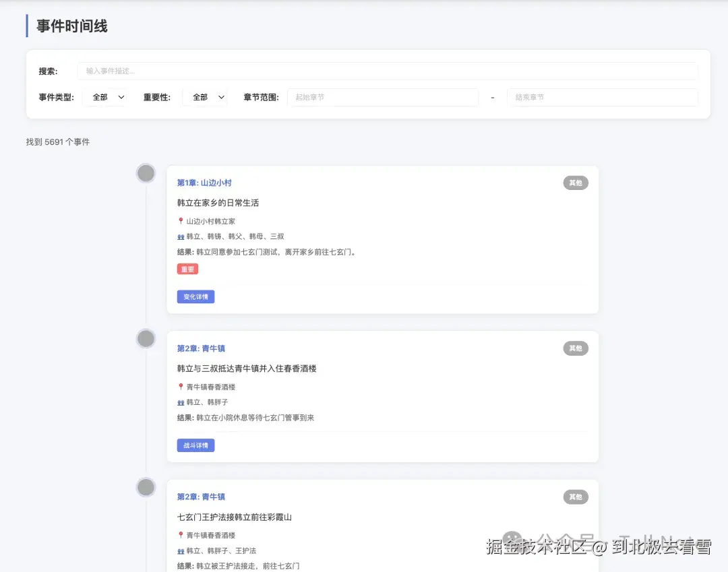728x572 pixels.
Task: Click the 结束章节 input box
Action: click(602, 97)
